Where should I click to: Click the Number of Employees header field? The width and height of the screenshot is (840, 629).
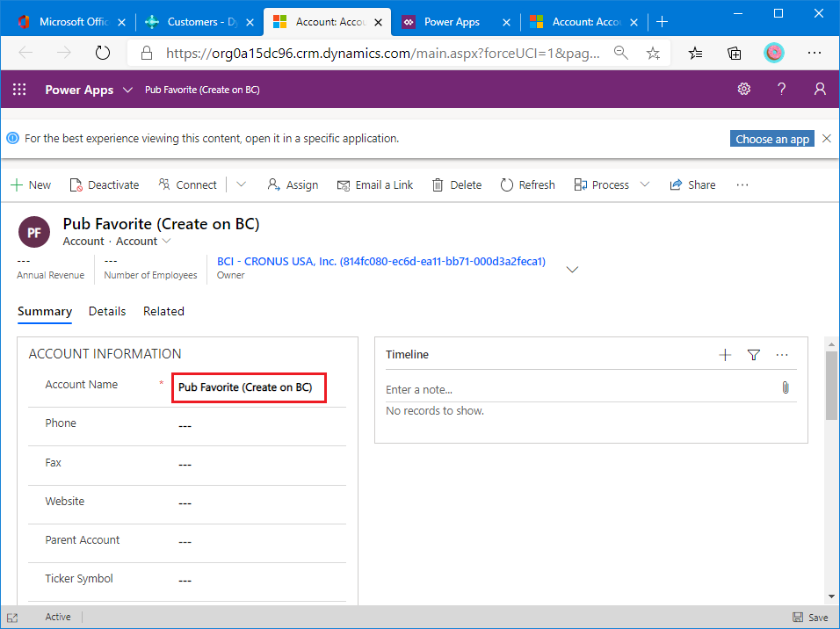(150, 268)
